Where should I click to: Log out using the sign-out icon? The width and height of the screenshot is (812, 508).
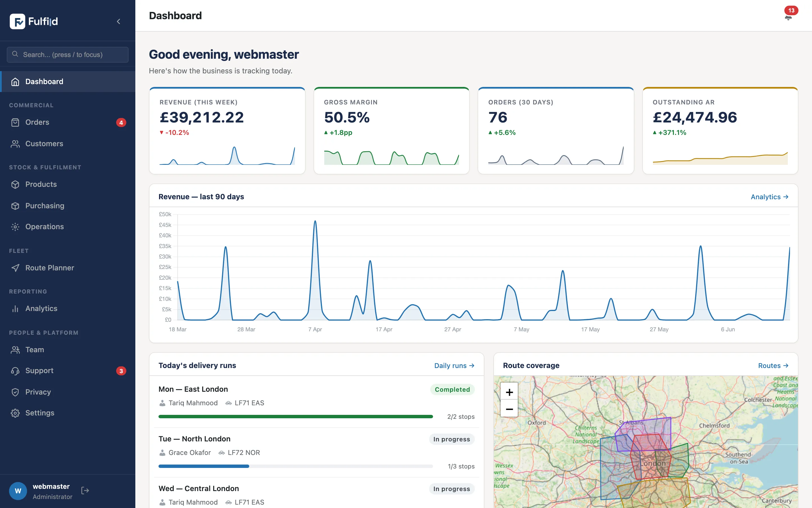[85, 491]
